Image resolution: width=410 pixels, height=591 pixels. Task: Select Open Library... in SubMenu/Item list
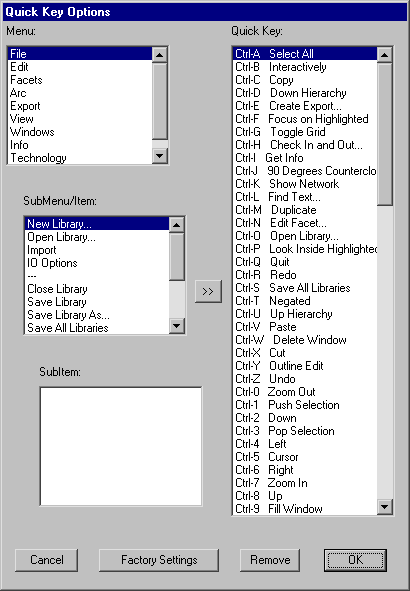click(x=97, y=237)
